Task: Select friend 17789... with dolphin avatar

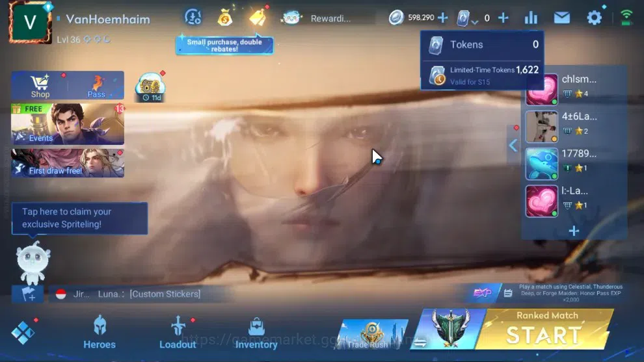Action: 574,163
